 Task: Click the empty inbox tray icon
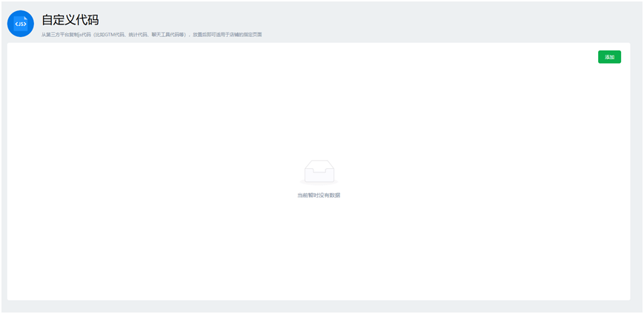coord(319,172)
